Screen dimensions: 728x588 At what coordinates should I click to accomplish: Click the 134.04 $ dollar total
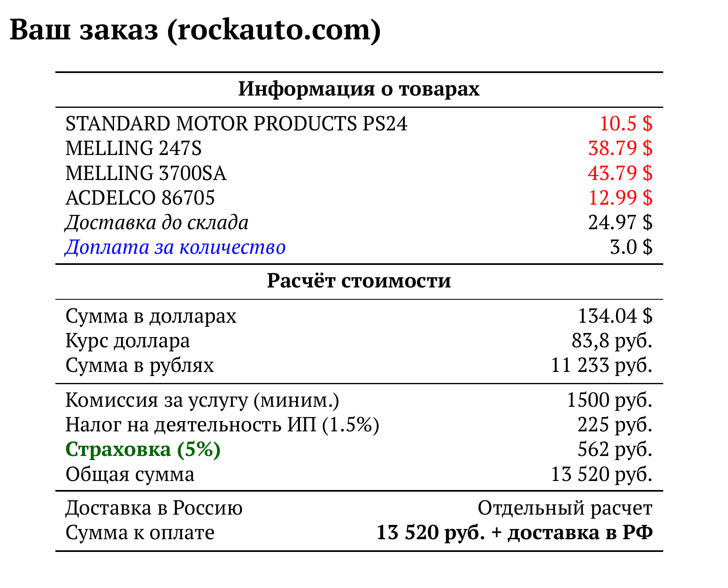(614, 316)
